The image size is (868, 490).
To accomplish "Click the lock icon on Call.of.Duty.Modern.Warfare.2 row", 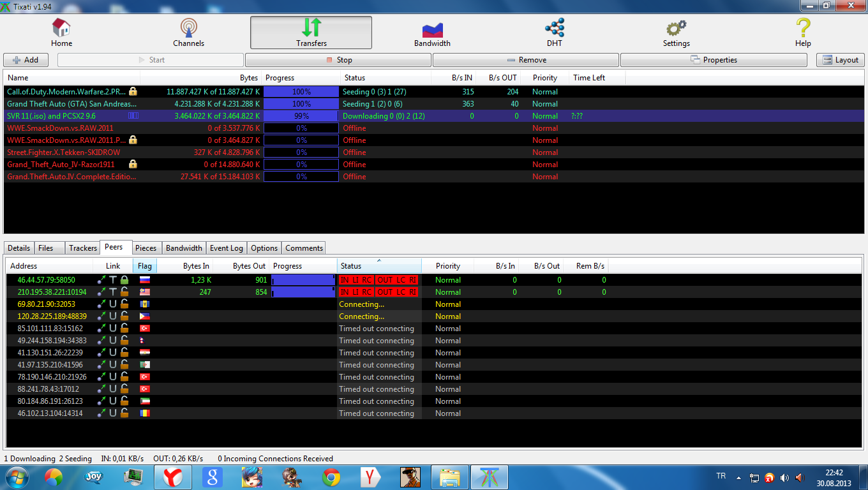I will coord(133,91).
